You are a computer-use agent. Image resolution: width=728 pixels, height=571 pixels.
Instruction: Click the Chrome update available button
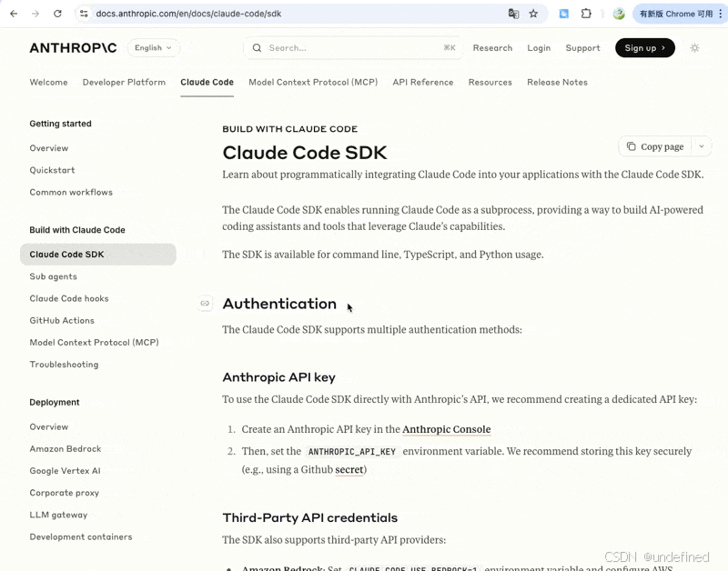(675, 14)
